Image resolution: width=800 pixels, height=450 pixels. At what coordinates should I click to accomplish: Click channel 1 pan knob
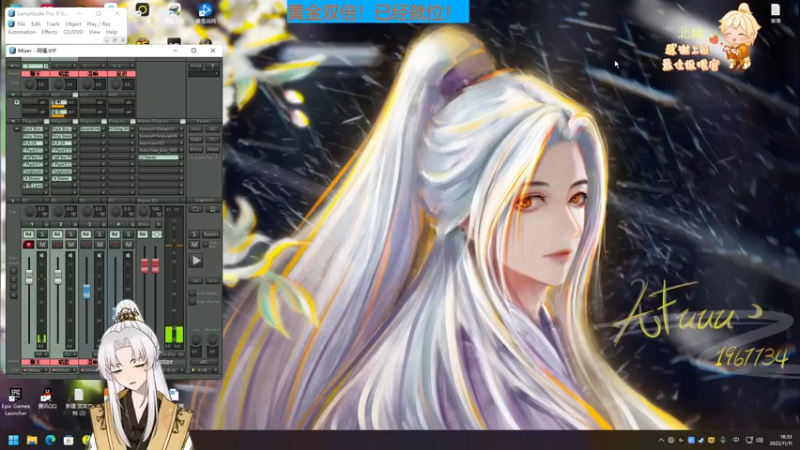30,211
